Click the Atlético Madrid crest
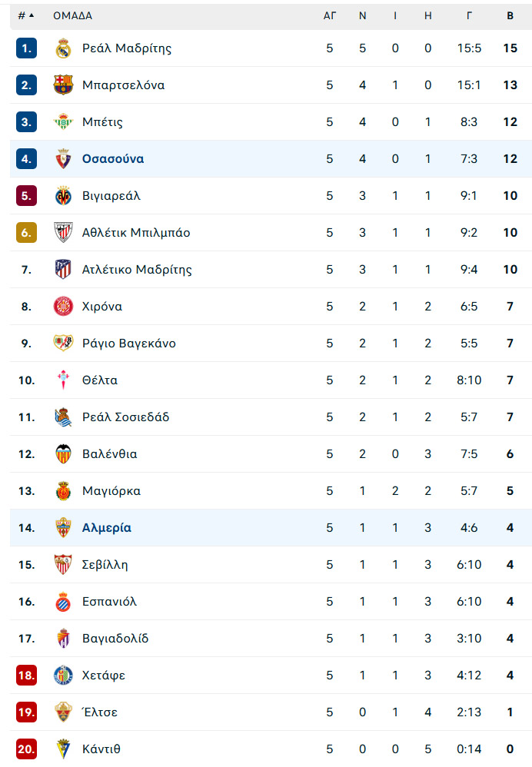Screen dimensions: 532x767 pos(63,270)
